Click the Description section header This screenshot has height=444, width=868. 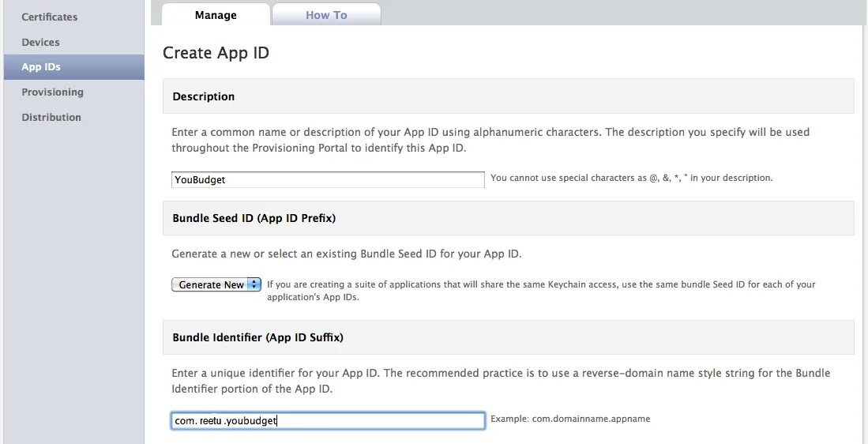click(204, 96)
